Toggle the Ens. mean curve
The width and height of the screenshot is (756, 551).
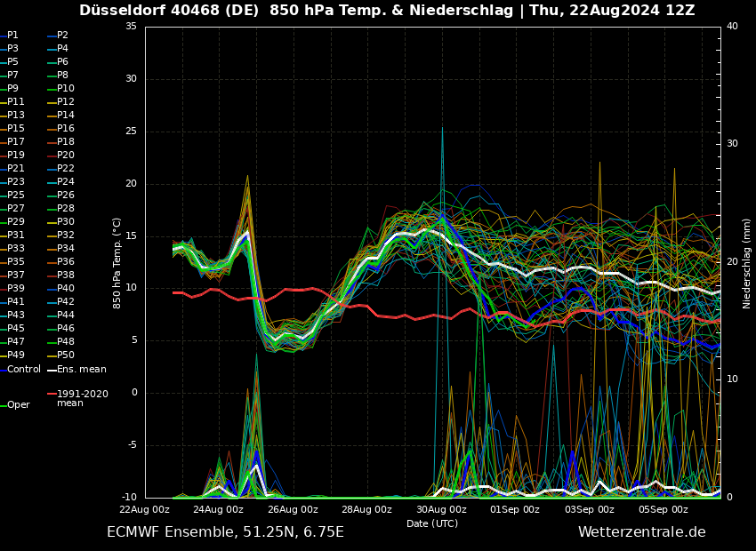tap(83, 367)
